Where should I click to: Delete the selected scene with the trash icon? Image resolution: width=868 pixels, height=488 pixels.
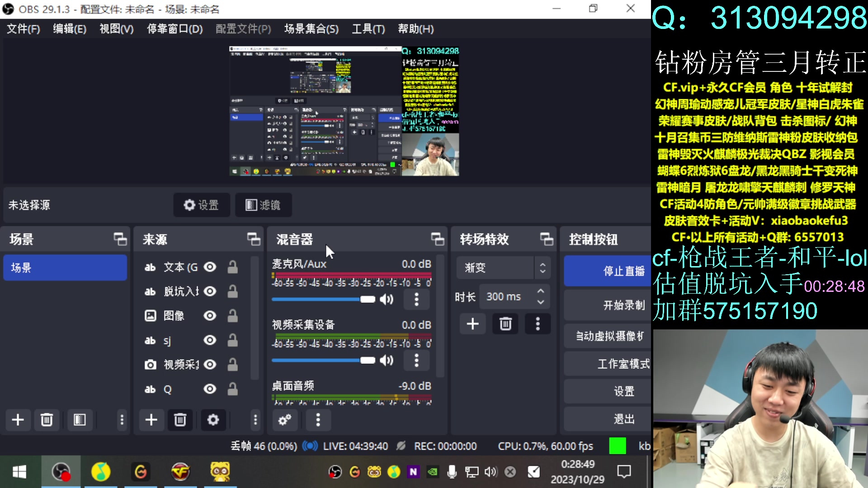point(47,420)
